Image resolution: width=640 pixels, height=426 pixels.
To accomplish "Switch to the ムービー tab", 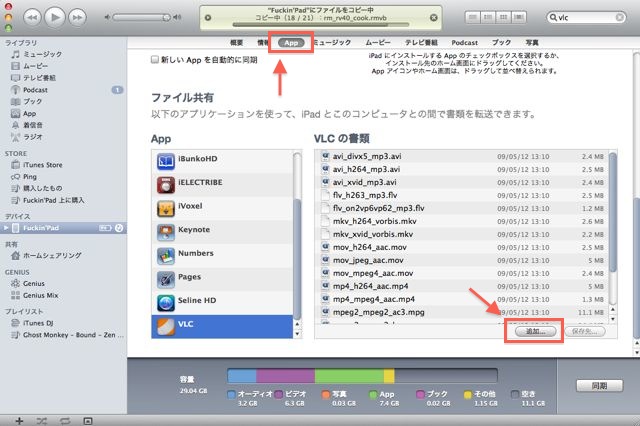I will point(378,42).
